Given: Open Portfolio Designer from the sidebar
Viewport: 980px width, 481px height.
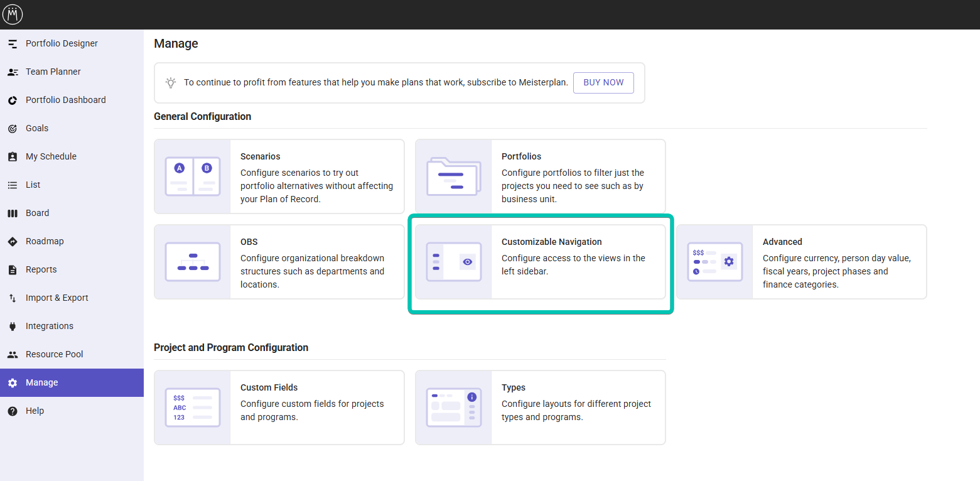Looking at the screenshot, I should (62, 43).
